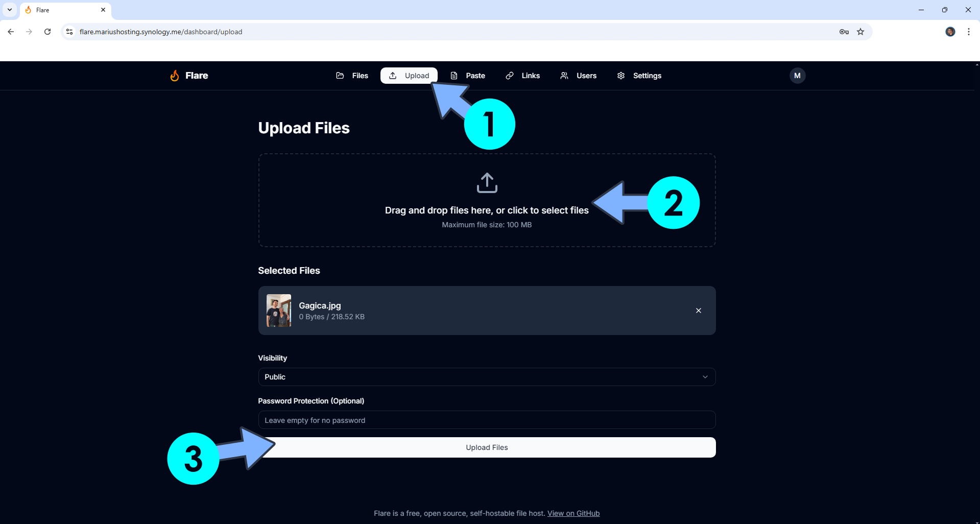Select the Upload tab
This screenshot has height=524, width=980.
click(409, 76)
